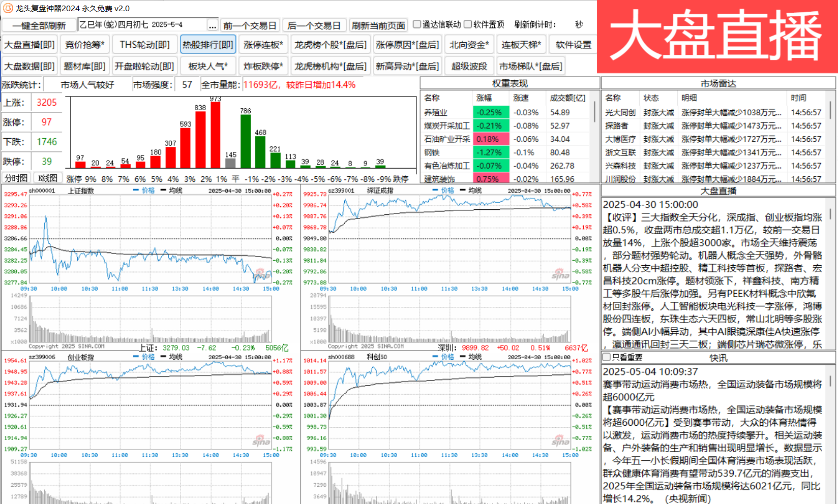
Task: Open 题材库[即] tab
Action: (84, 67)
